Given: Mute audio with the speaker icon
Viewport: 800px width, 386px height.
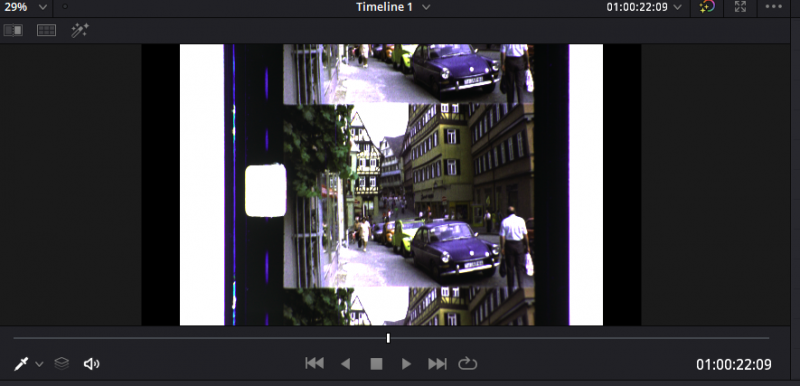Looking at the screenshot, I should click(x=91, y=364).
